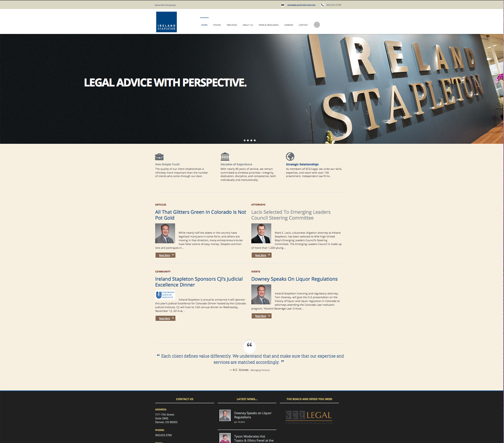Open 'Downey Speaks On Liquor Regulations' headline
The image size is (504, 443).
[294, 279]
